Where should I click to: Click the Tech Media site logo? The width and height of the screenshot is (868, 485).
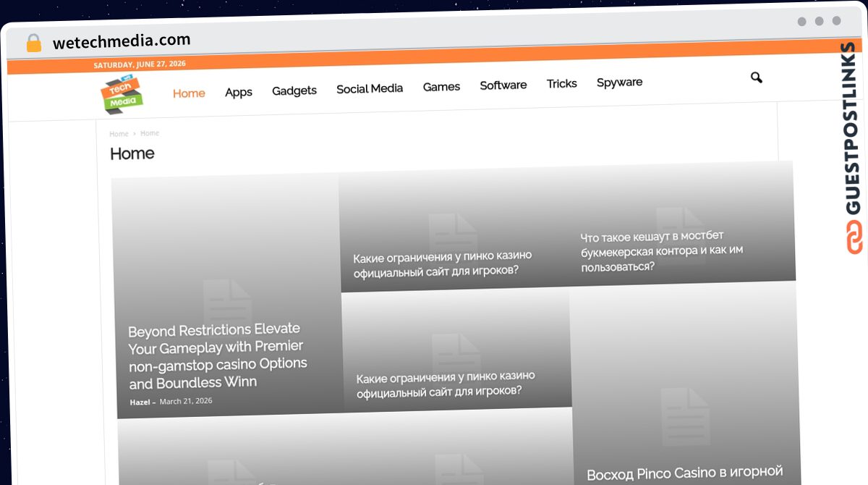point(122,95)
